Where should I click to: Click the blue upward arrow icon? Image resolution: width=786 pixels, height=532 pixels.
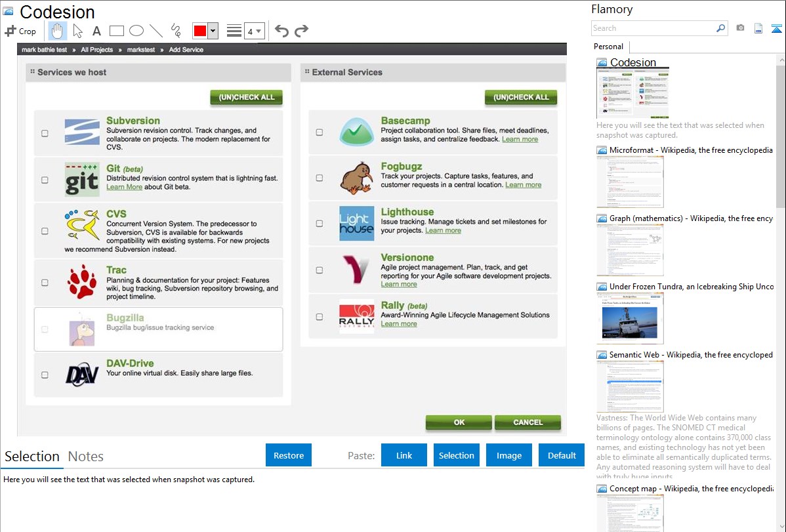point(776,28)
